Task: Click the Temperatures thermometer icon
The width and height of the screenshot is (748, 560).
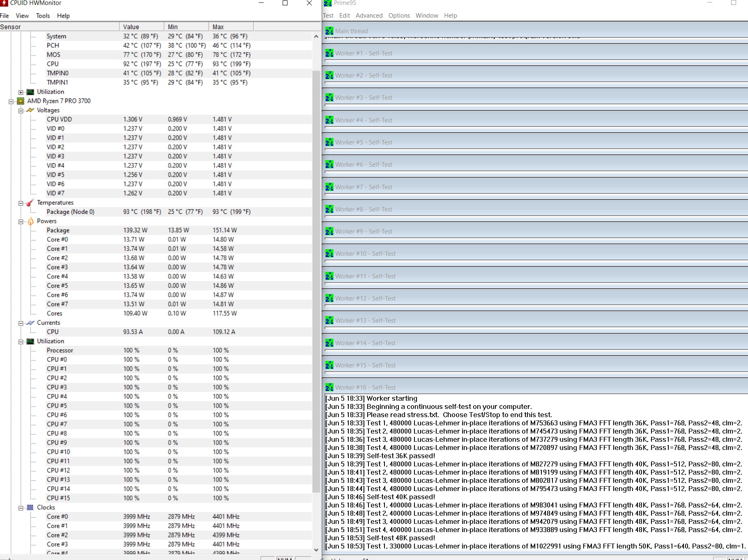Action: coord(30,203)
